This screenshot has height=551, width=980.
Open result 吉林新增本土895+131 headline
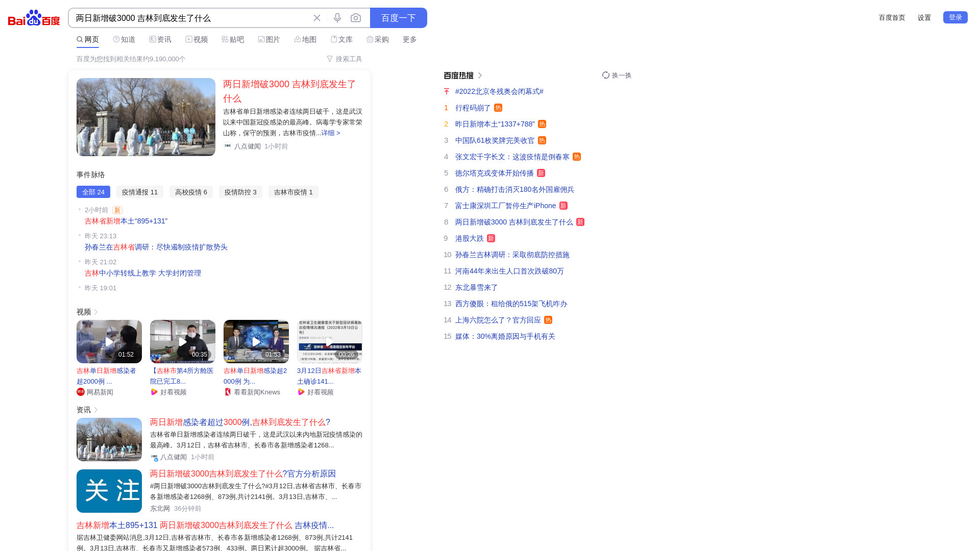pyautogui.click(x=205, y=525)
